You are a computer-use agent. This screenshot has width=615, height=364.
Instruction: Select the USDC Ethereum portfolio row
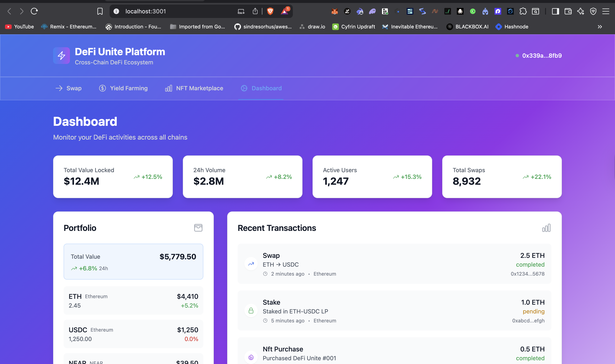pyautogui.click(x=133, y=334)
